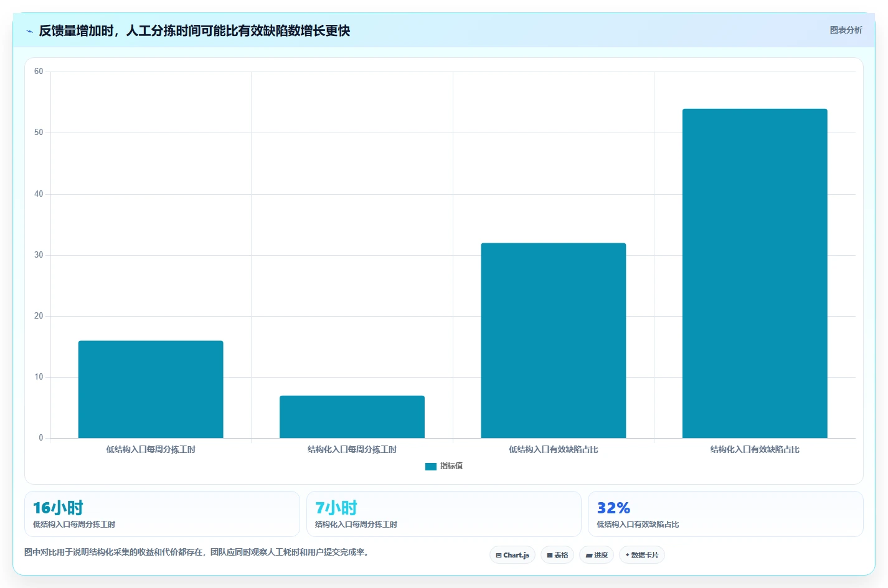Click the y-axis value 40
This screenshot has height=588, width=888.
click(39, 194)
